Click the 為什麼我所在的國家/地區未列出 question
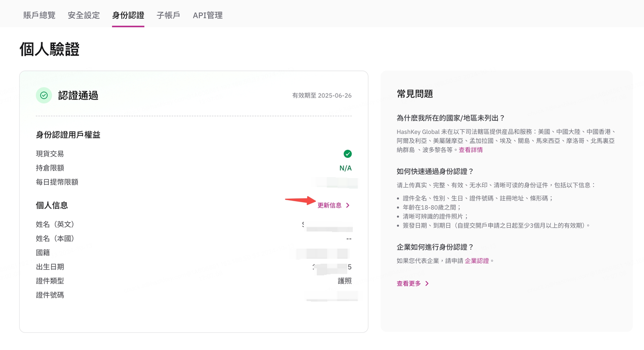The height and width of the screenshot is (350, 644). (451, 118)
